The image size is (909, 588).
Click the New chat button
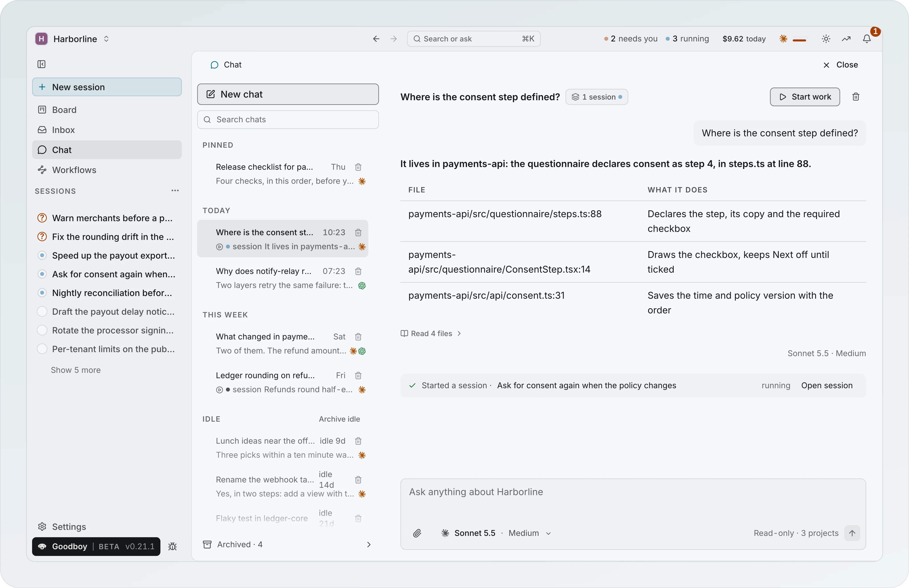tap(288, 94)
